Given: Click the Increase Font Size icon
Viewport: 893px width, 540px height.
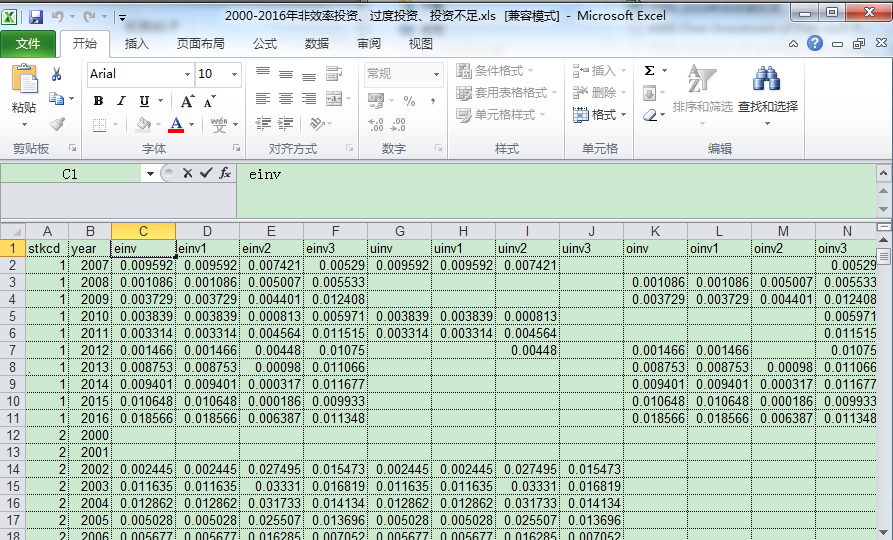Looking at the screenshot, I should [187, 101].
